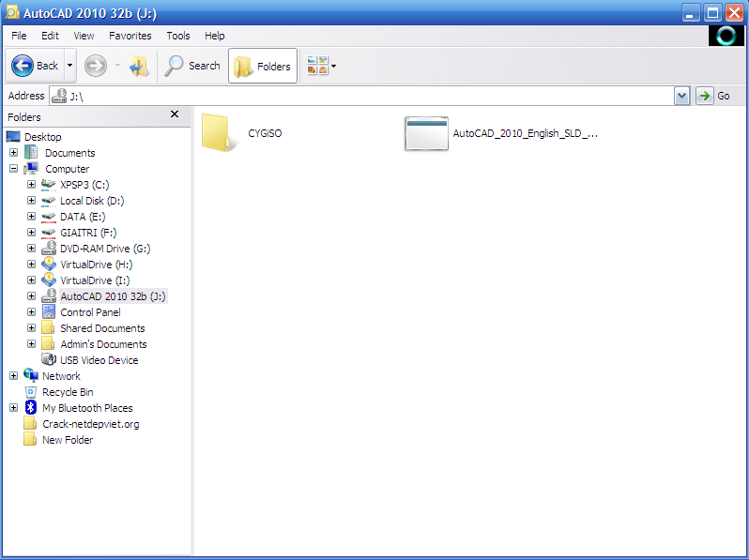Click the DATA (E:) drive icon

(x=48, y=217)
